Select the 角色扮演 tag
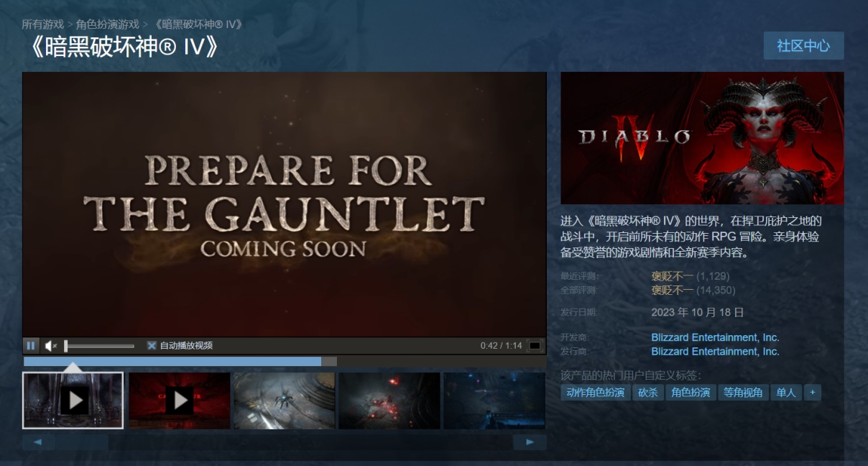The width and height of the screenshot is (868, 466). 691,393
